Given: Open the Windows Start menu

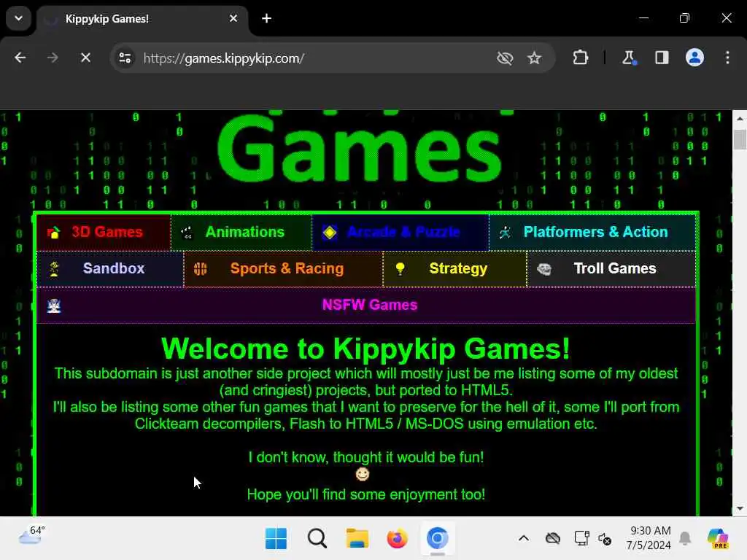Looking at the screenshot, I should click(x=276, y=539).
